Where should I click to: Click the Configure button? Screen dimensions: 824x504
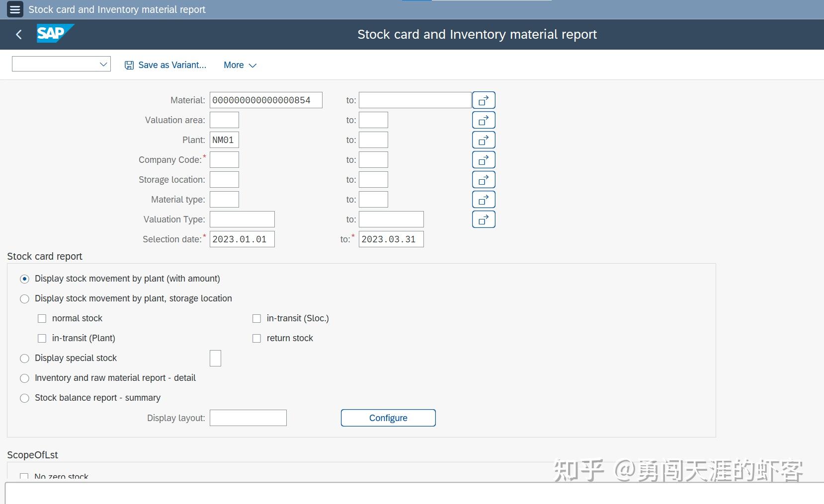tap(388, 418)
